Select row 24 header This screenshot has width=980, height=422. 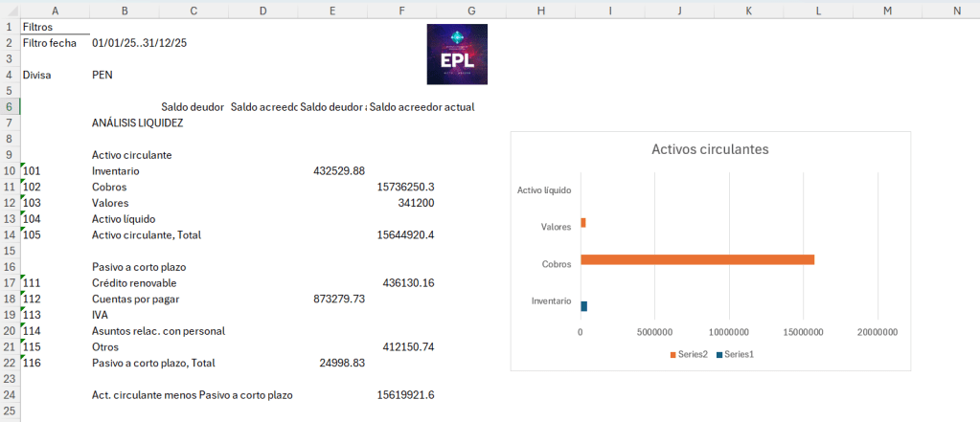tap(10, 394)
